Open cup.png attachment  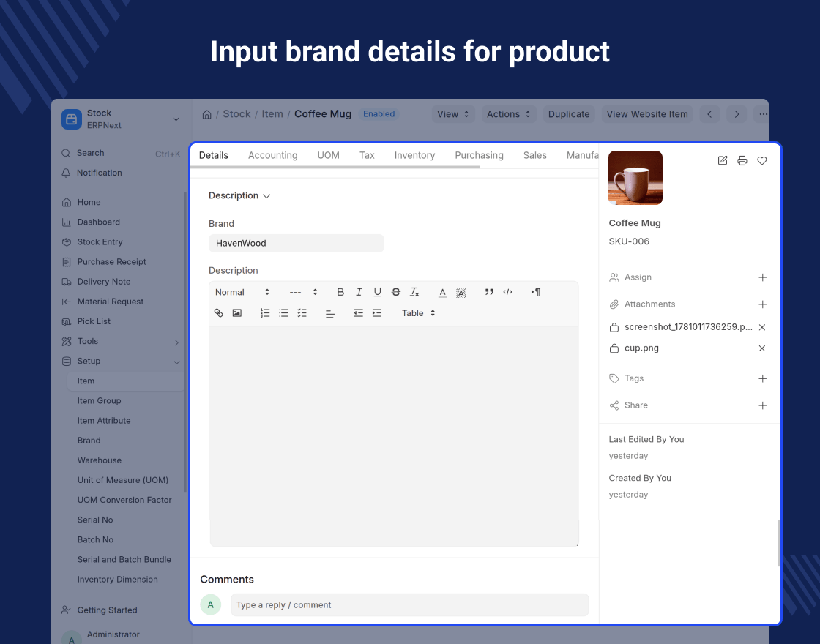(641, 348)
